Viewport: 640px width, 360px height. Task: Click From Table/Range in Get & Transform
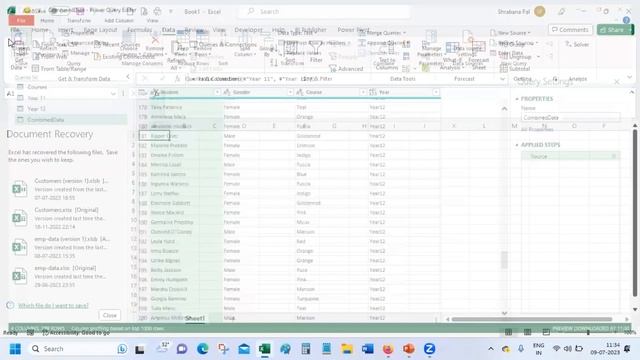pyautogui.click(x=59, y=69)
